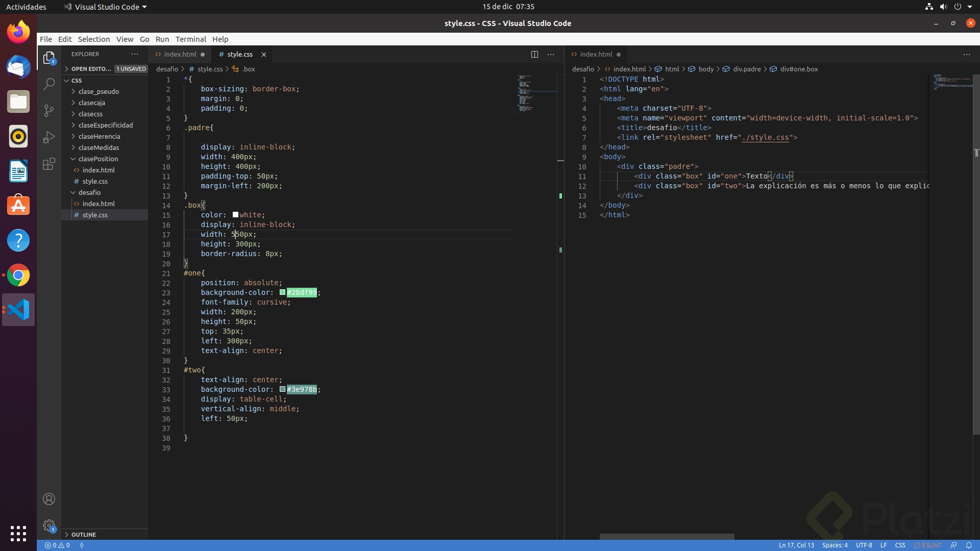The width and height of the screenshot is (980, 551).
Task: Open system status menu at top right
Action: (949, 7)
